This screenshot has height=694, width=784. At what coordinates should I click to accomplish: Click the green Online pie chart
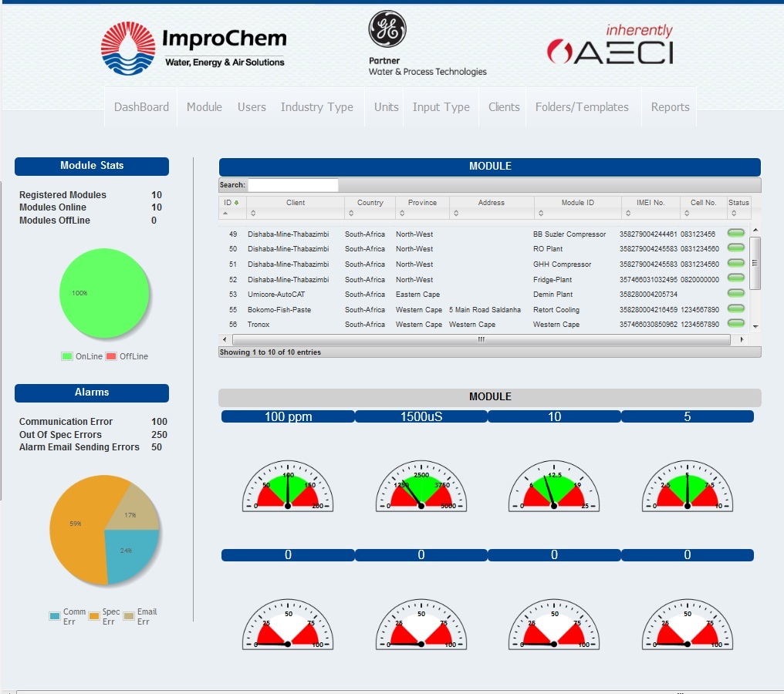pos(103,295)
